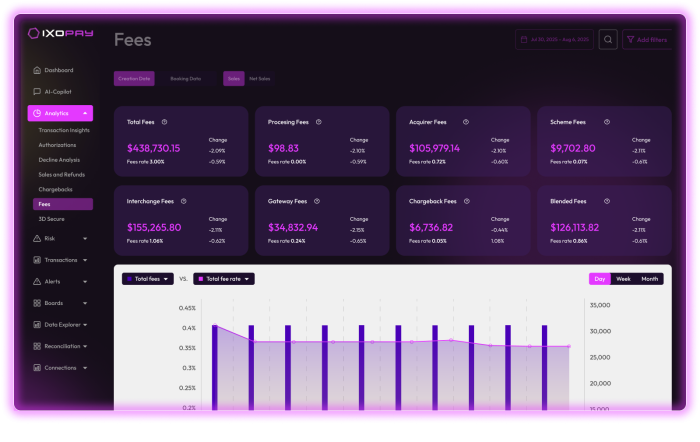Click the search magnifier icon

[x=608, y=40]
